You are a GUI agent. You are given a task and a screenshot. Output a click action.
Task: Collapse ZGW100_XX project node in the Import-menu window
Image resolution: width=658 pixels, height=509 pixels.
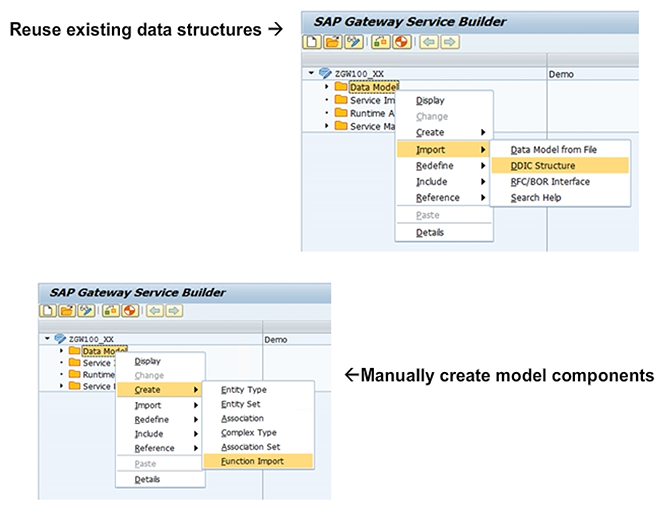pyautogui.click(x=311, y=73)
